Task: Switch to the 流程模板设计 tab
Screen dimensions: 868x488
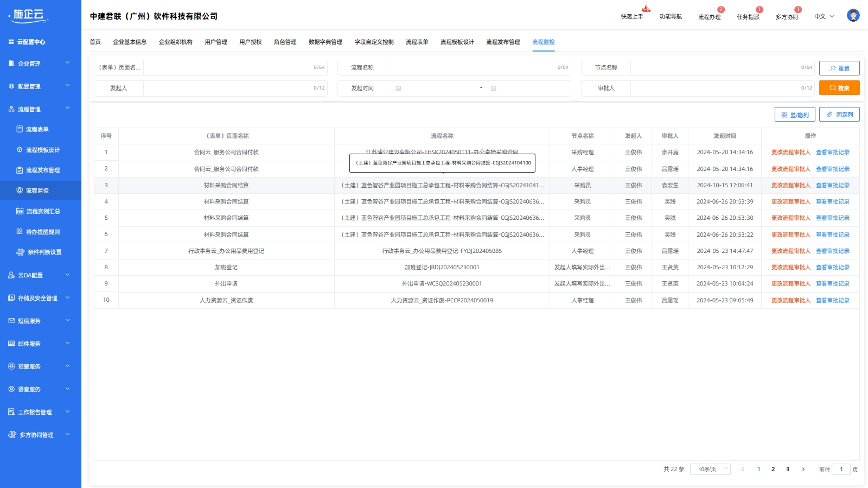Action: coord(457,42)
